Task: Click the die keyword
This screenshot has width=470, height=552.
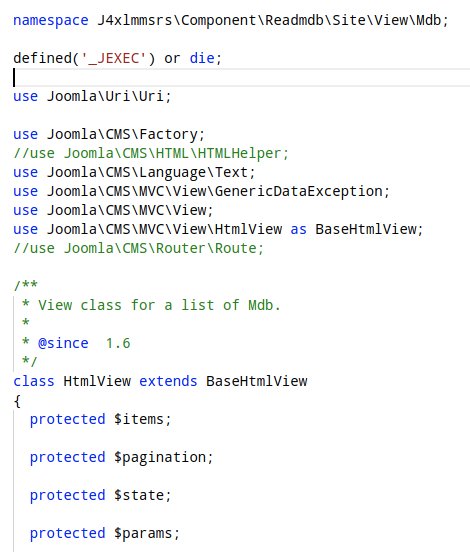Action: point(202,58)
